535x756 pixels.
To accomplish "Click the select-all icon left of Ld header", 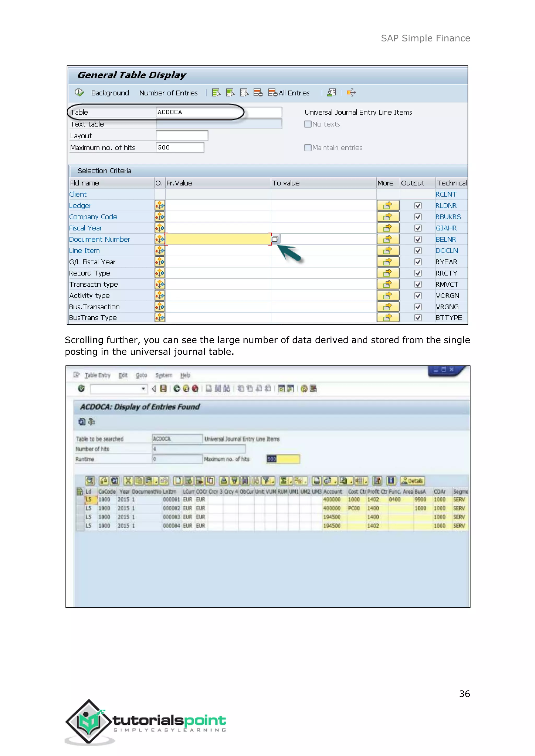I will [x=79, y=492].
